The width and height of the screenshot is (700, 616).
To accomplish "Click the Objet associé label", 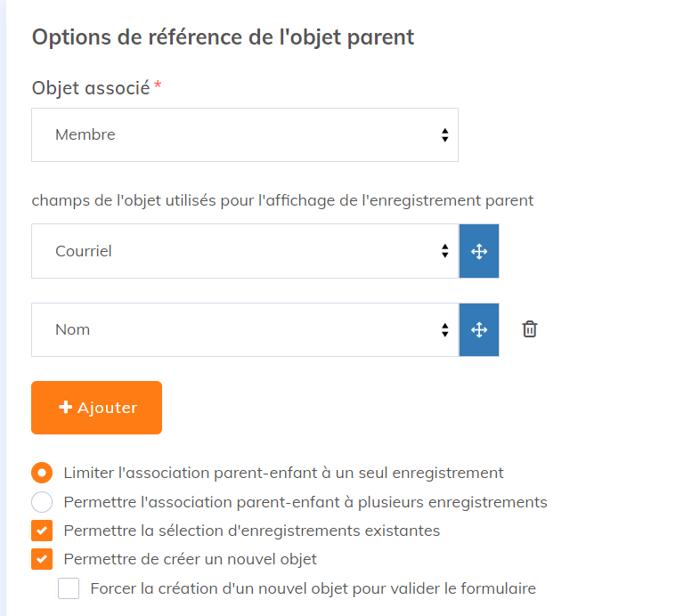I will click(91, 88).
